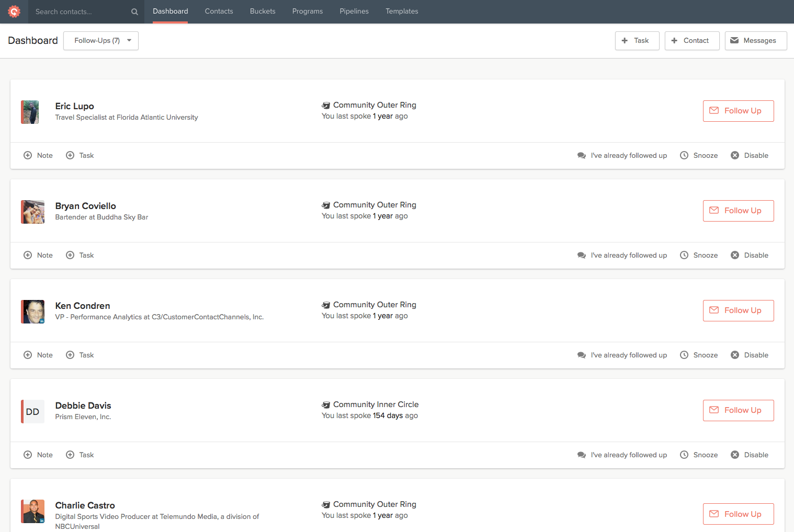794x532 pixels.
Task: Open Charlie Castro's profile photo
Action: tap(32, 511)
